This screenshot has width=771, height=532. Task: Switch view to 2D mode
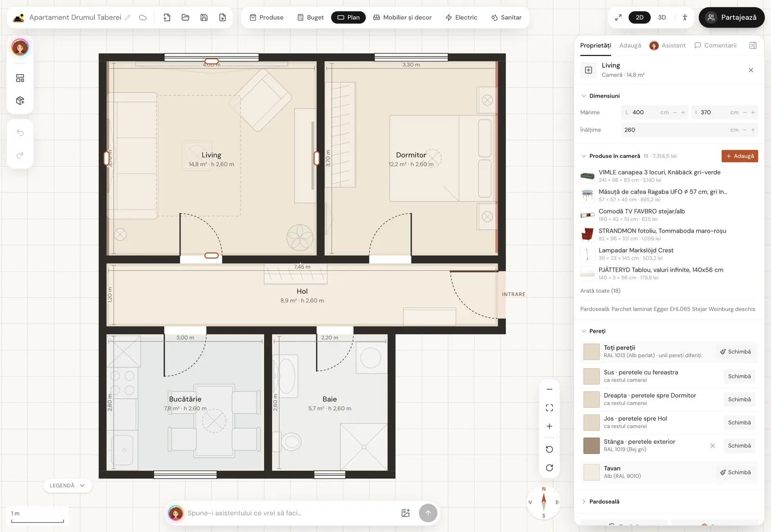(639, 17)
